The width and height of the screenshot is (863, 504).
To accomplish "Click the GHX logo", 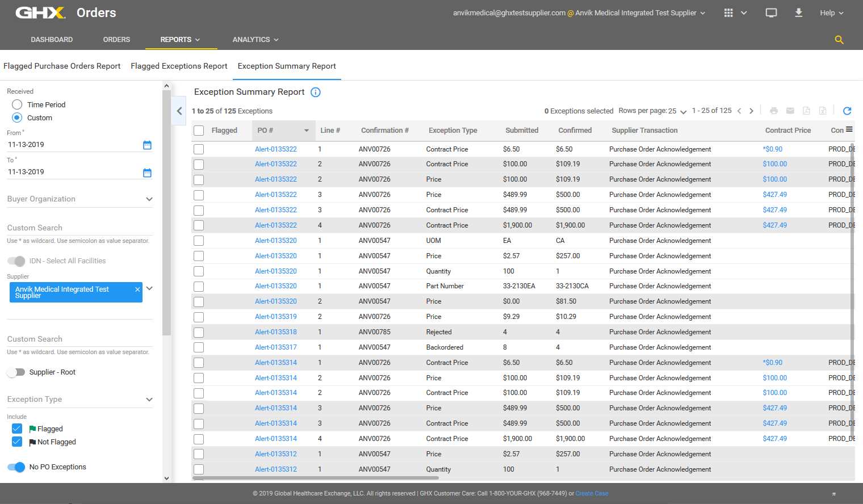I will (x=40, y=12).
